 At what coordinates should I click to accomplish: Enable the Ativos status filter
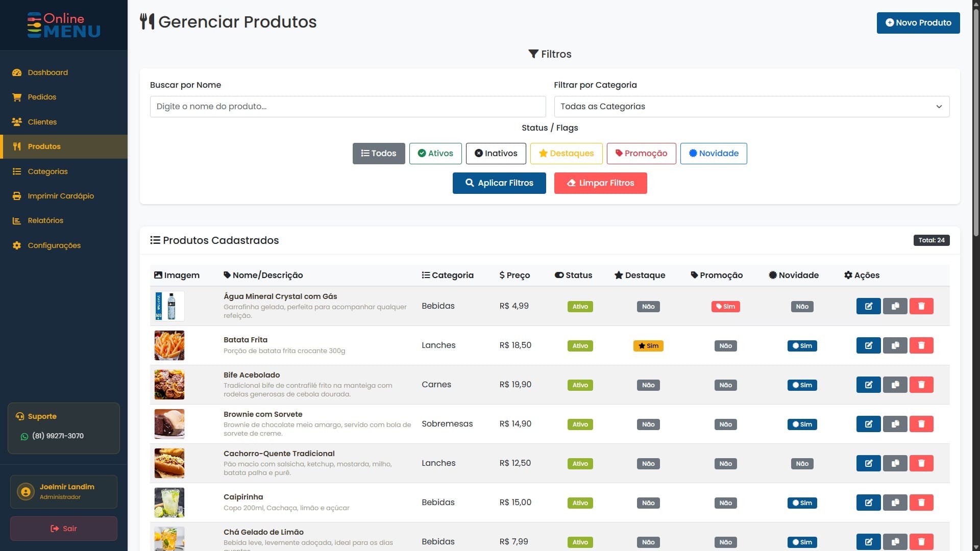point(435,153)
